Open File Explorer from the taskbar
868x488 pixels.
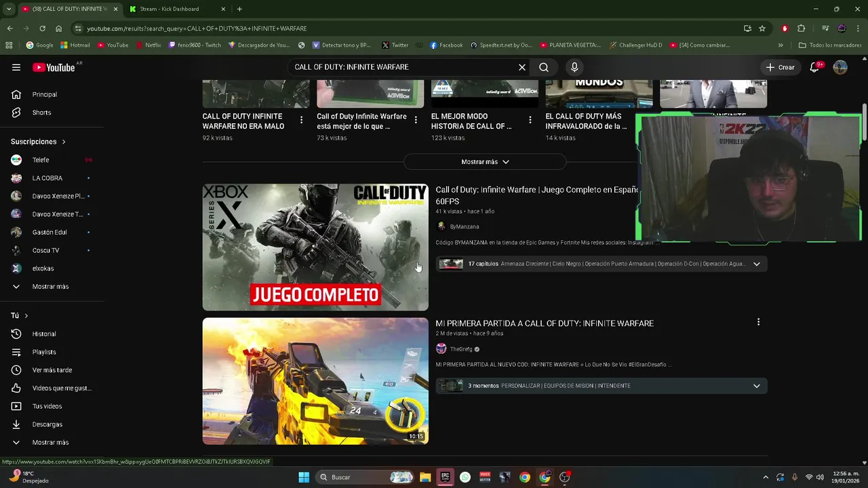425,477
